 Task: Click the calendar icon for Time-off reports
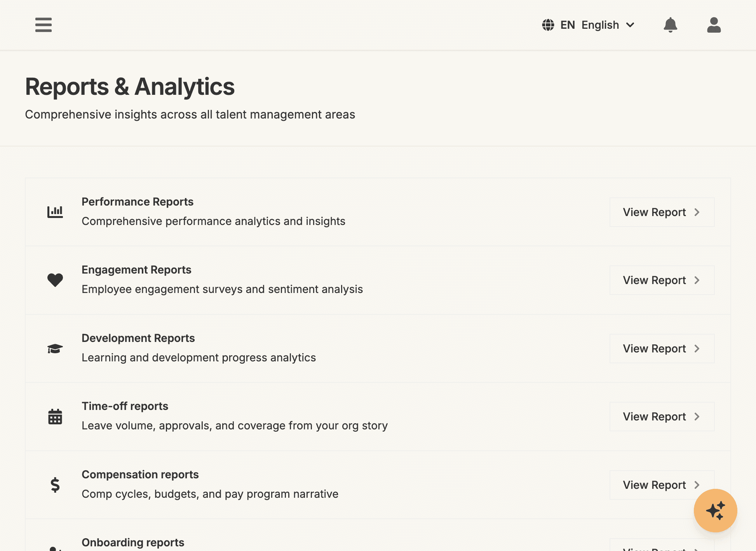pos(55,417)
